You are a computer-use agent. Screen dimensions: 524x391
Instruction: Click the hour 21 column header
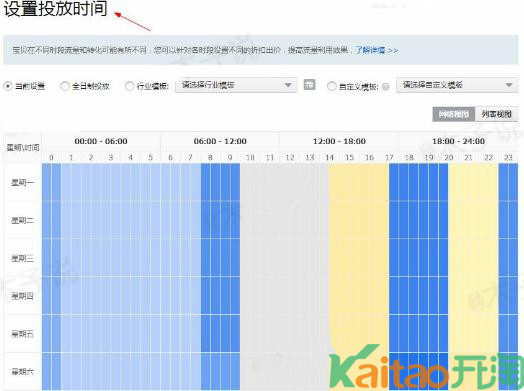(469, 157)
